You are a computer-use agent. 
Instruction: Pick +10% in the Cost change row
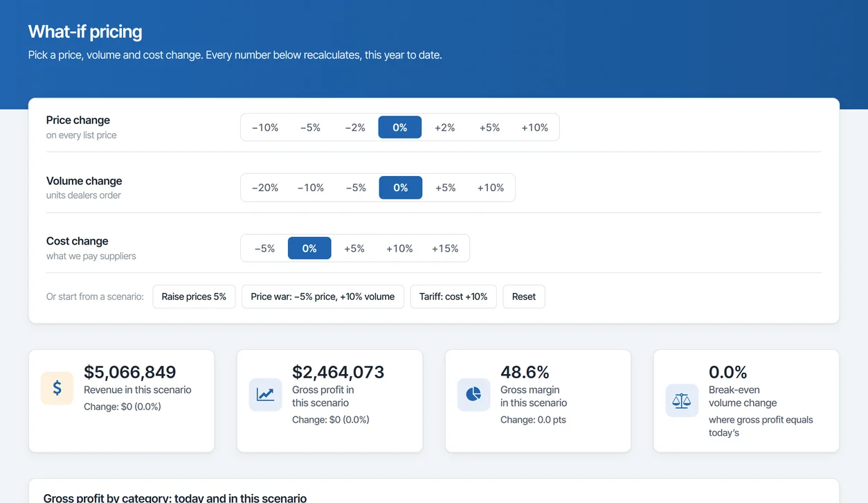399,248
